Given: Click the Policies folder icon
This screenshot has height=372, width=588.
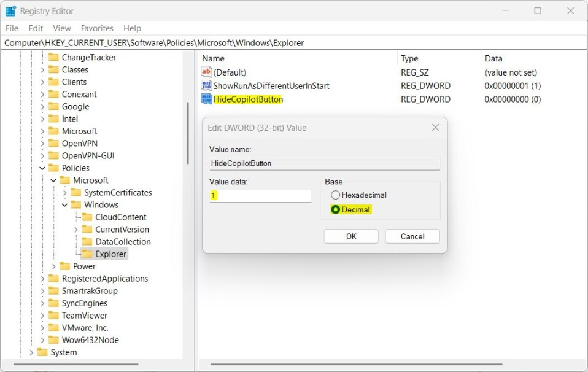Looking at the screenshot, I should tap(53, 168).
